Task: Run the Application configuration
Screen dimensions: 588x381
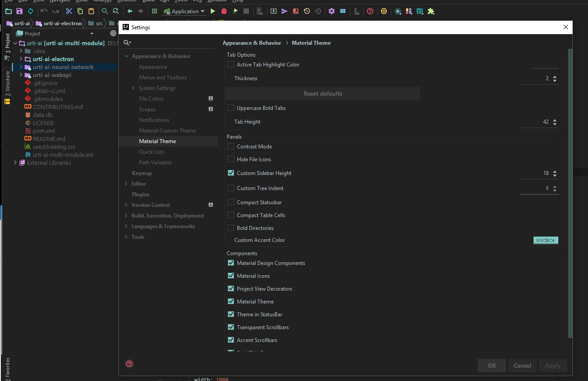Action: [213, 11]
